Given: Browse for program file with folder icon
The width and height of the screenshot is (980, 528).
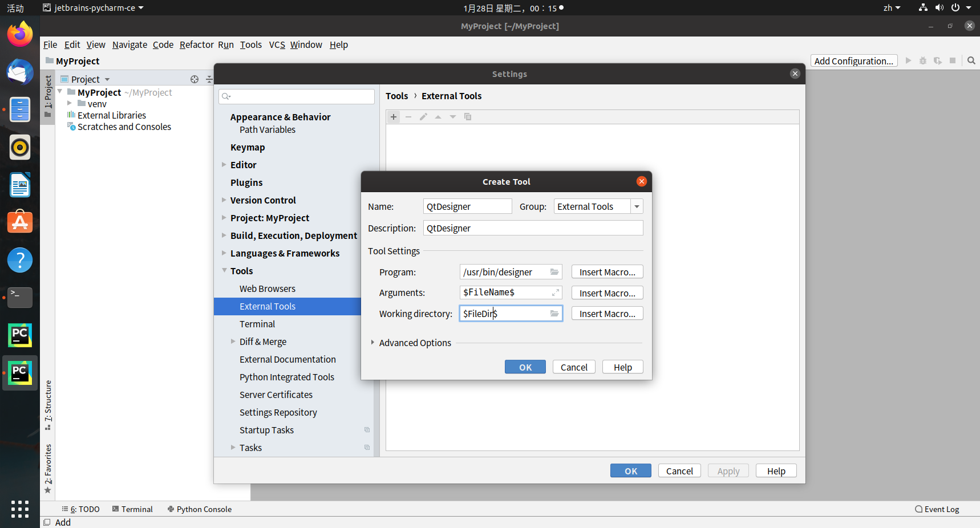Looking at the screenshot, I should pos(554,272).
